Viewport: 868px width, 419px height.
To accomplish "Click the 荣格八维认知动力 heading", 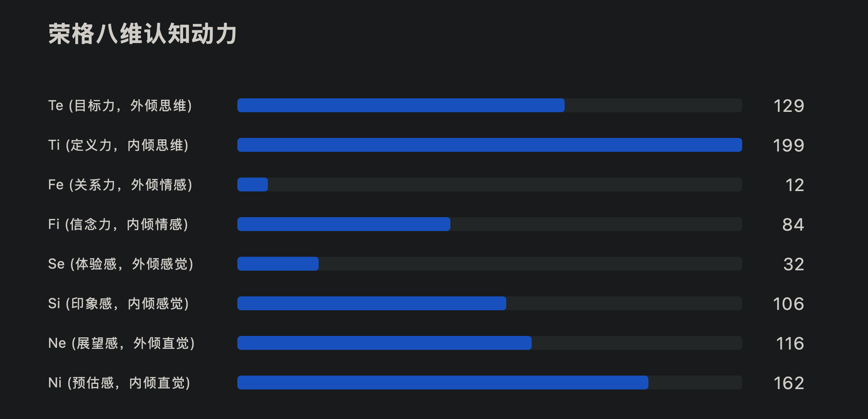I will [x=142, y=34].
